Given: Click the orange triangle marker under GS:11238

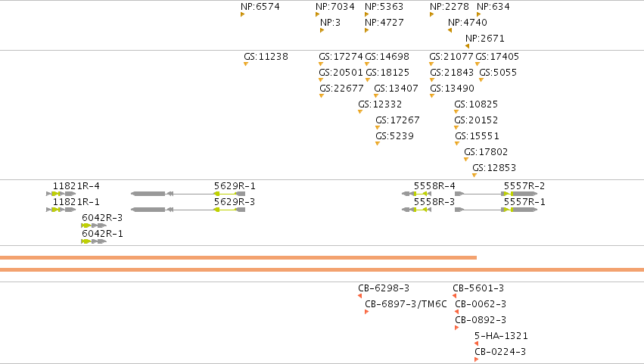Looking at the screenshot, I should (x=246, y=64).
